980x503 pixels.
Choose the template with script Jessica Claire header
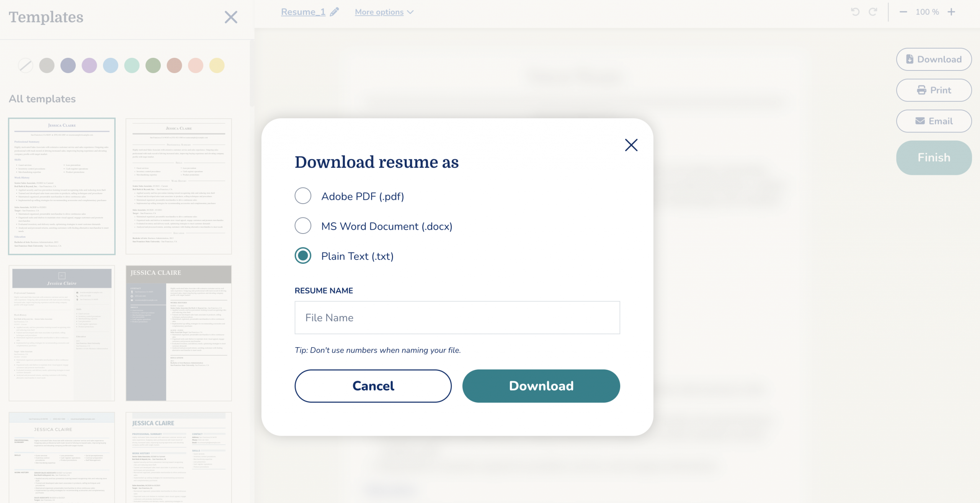[62, 333]
